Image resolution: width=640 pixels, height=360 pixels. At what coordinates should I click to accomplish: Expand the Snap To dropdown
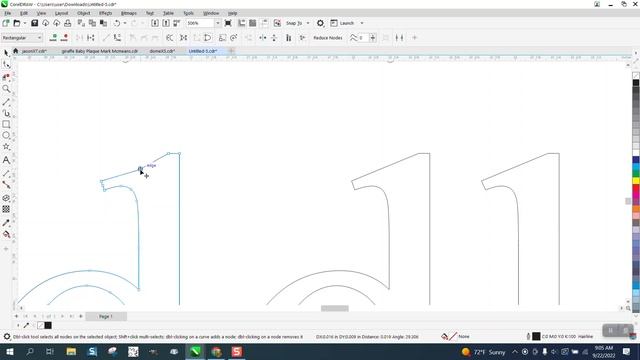coord(308,23)
